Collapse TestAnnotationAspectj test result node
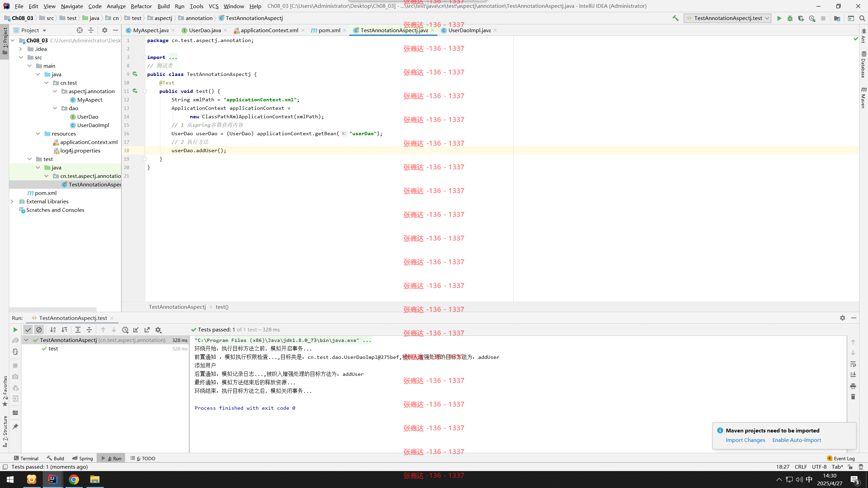The image size is (868, 488). pyautogui.click(x=26, y=340)
